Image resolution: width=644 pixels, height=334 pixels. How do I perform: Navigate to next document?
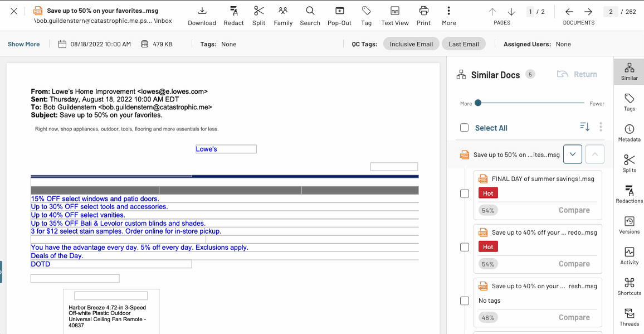click(588, 12)
